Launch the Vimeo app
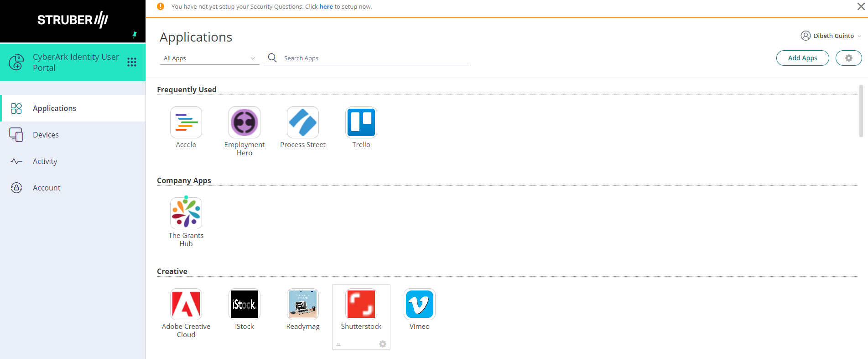This screenshot has height=359, width=868. 420,304
